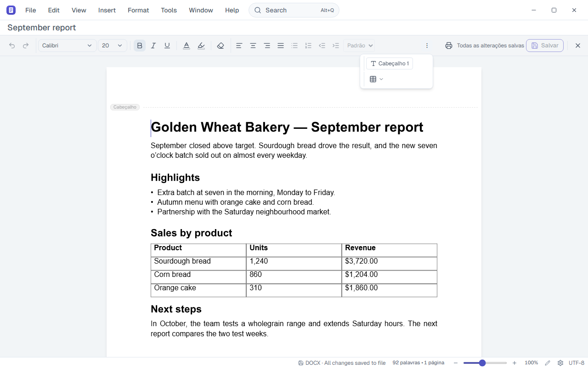Click the app logo icon

[x=11, y=10]
